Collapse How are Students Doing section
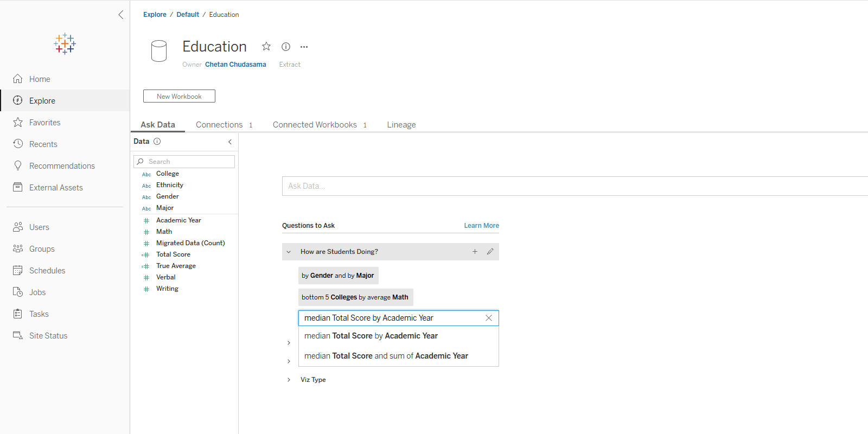This screenshot has height=434, width=868. pyautogui.click(x=289, y=252)
